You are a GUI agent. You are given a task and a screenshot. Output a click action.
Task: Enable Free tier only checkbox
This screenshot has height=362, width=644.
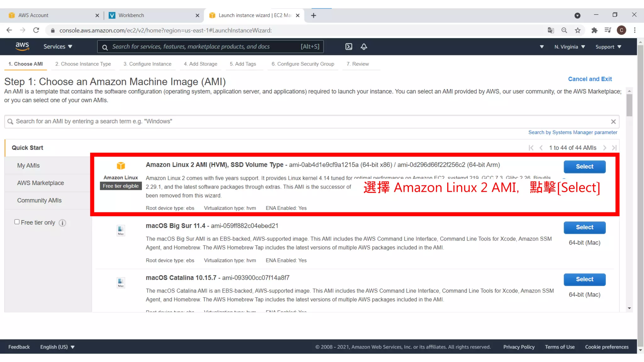pos(17,222)
